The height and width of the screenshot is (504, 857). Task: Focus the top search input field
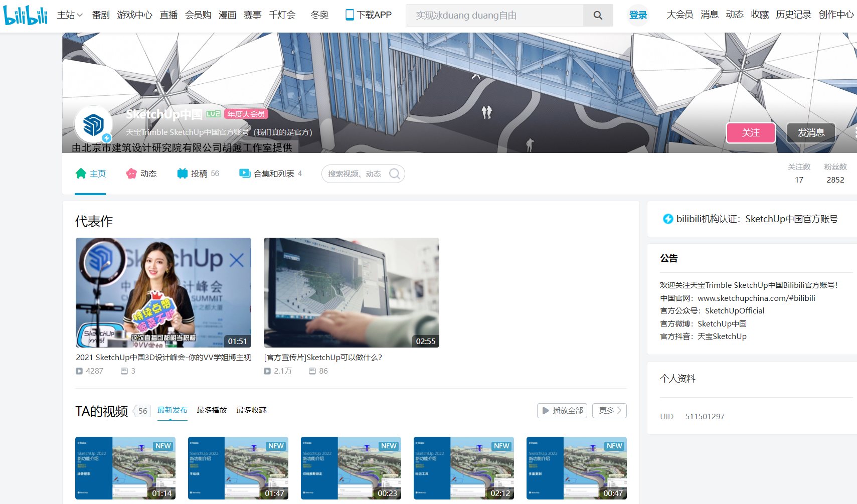[x=494, y=16]
